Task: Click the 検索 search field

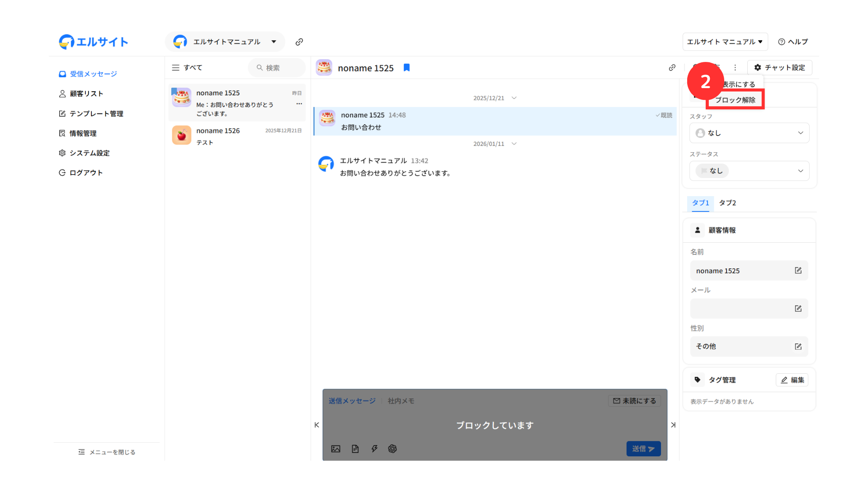Action: [x=277, y=68]
